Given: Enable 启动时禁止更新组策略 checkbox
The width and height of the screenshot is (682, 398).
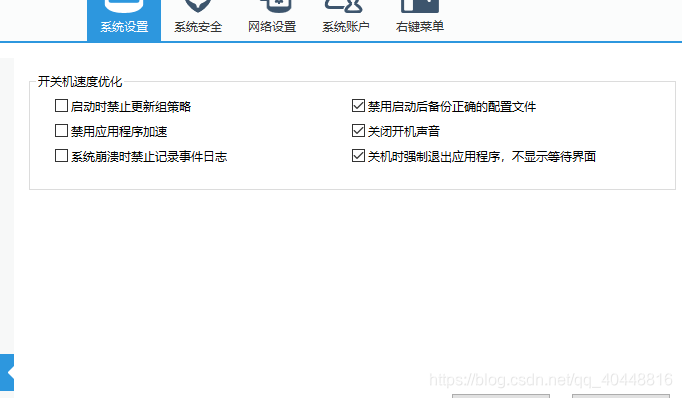Looking at the screenshot, I should (x=61, y=106).
